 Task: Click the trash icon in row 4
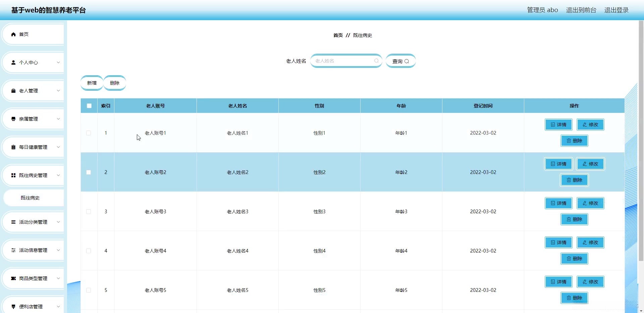[x=569, y=259]
